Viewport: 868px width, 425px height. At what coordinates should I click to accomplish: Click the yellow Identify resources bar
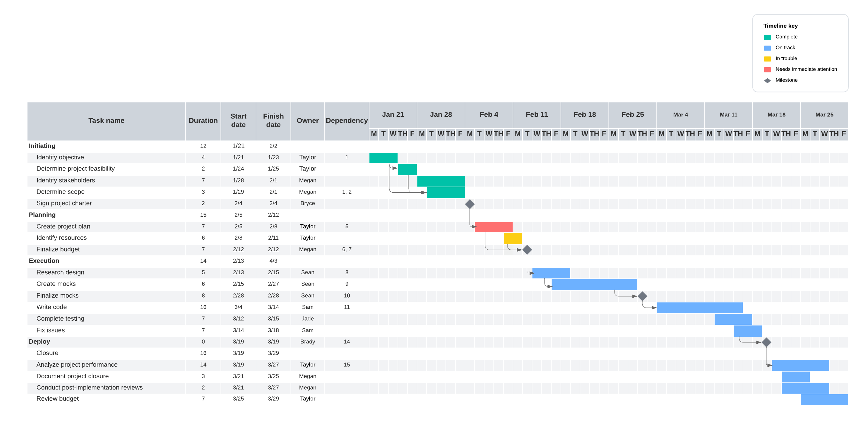[513, 238]
